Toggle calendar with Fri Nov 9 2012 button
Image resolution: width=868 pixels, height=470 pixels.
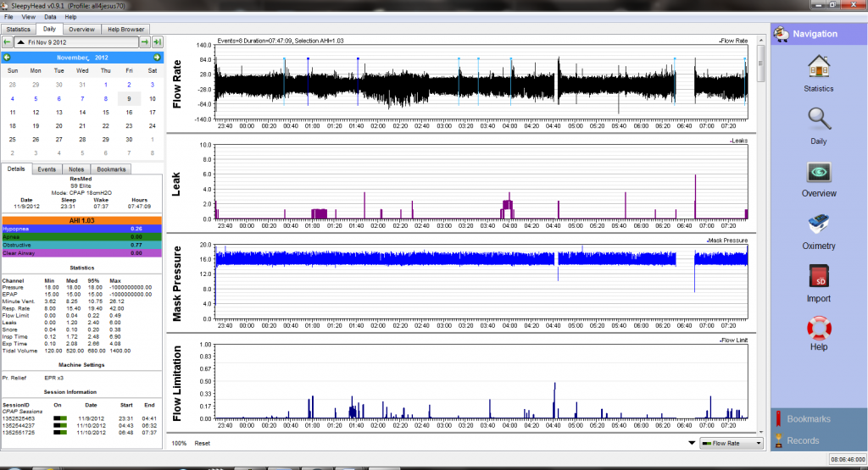75,42
